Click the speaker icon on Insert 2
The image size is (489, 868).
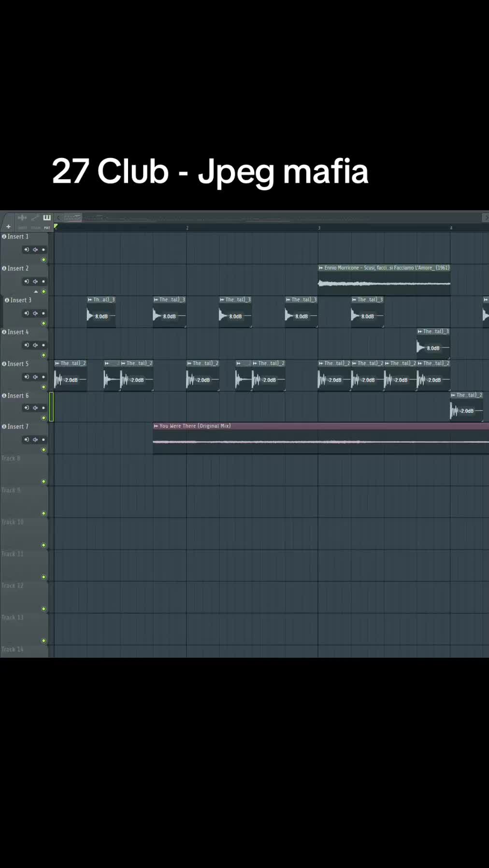[35, 281]
